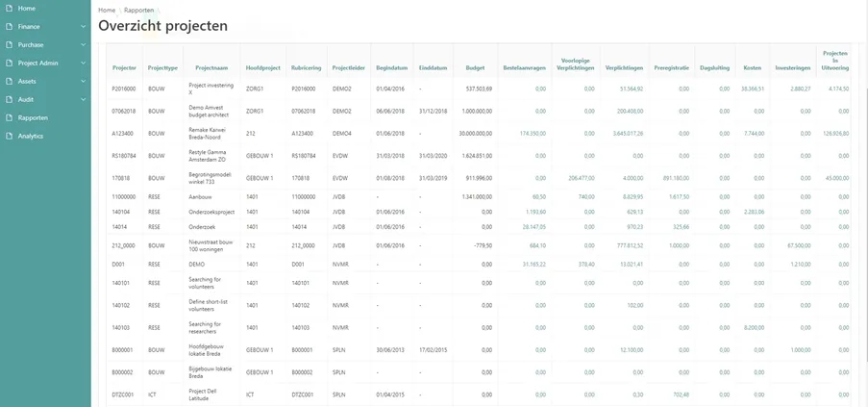Sort by the Projectleider column header
The width and height of the screenshot is (868, 407).
tap(347, 68)
